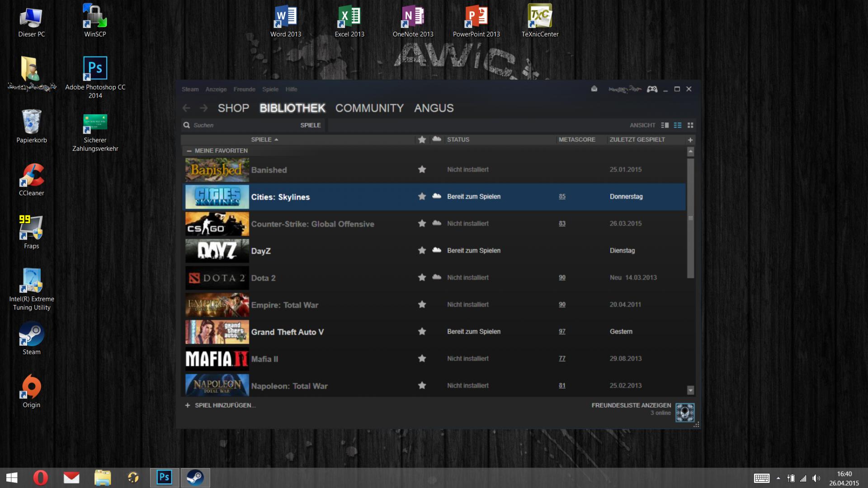This screenshot has height=488, width=868.
Task: Switch to list view layout icon
Action: tap(677, 125)
